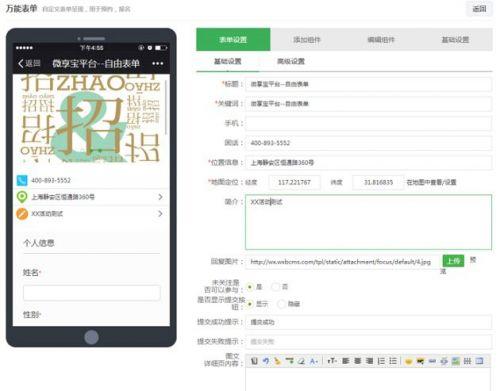The height and width of the screenshot is (391, 500).
Task: Click the center align icon in editor
Action: 358,361
